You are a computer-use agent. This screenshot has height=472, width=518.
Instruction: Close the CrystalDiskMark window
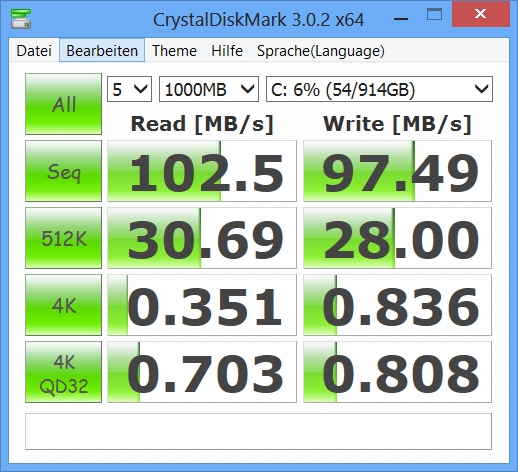[481, 14]
